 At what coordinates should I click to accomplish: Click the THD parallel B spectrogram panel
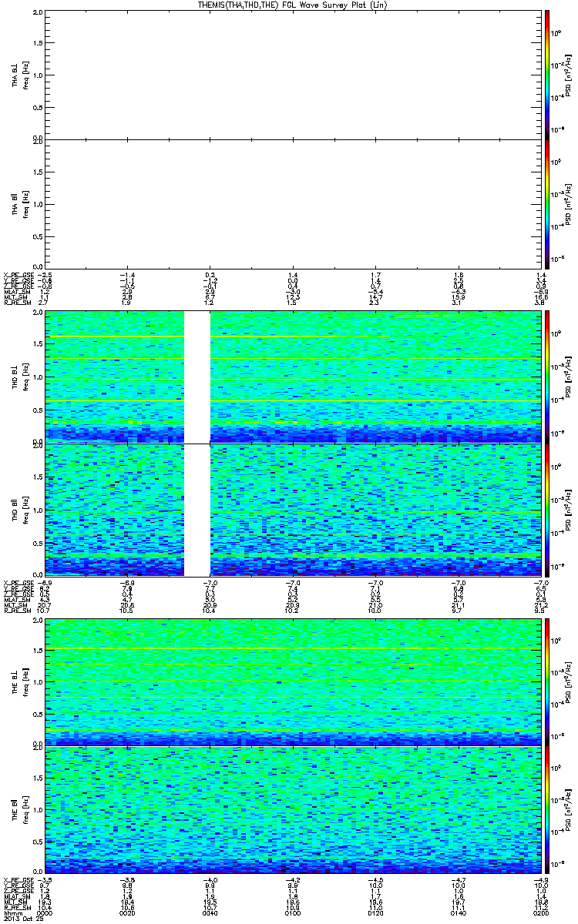click(x=292, y=510)
